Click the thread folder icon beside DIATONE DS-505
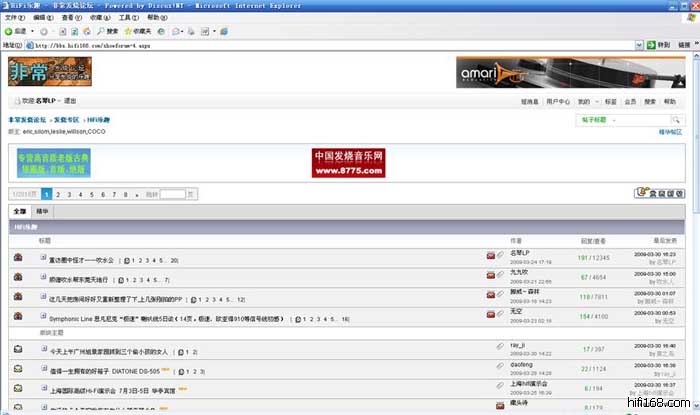Screen dimensions: 700x415 pyautogui.click(x=18, y=368)
